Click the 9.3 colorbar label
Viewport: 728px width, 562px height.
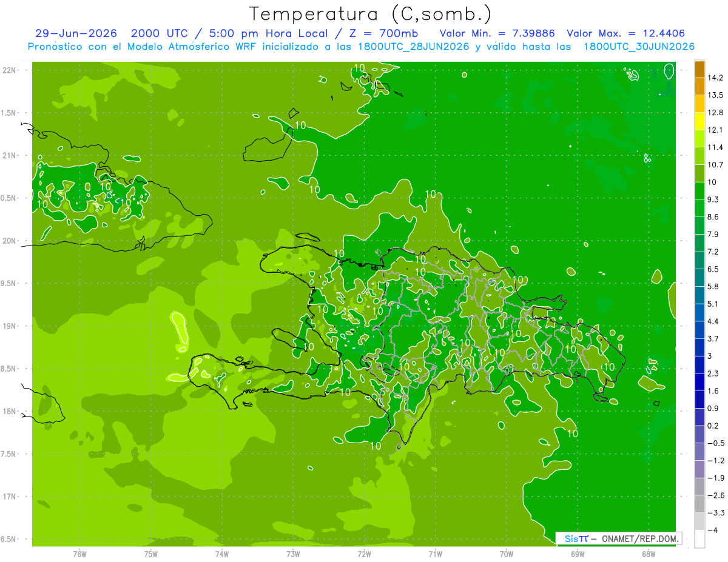tap(713, 199)
